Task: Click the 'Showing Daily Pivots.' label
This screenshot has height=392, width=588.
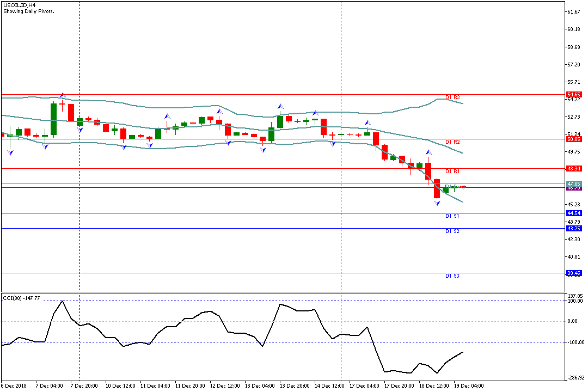Action: pos(29,11)
